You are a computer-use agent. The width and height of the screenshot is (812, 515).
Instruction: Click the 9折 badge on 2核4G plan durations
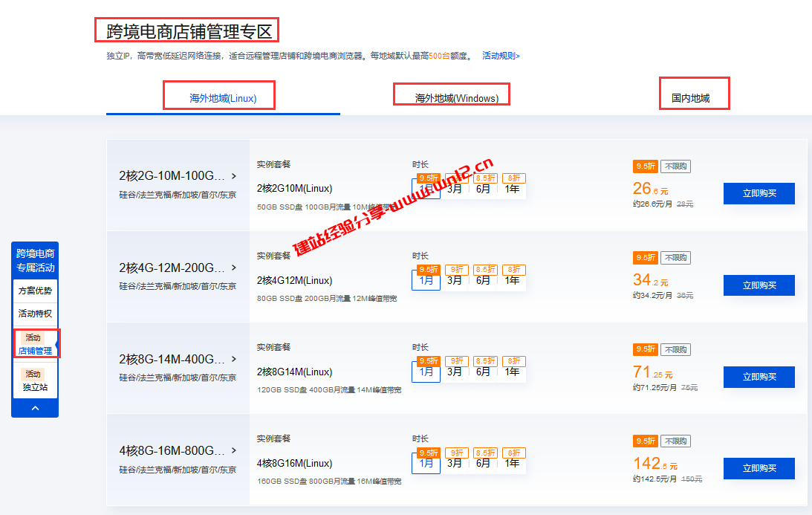pos(456,269)
